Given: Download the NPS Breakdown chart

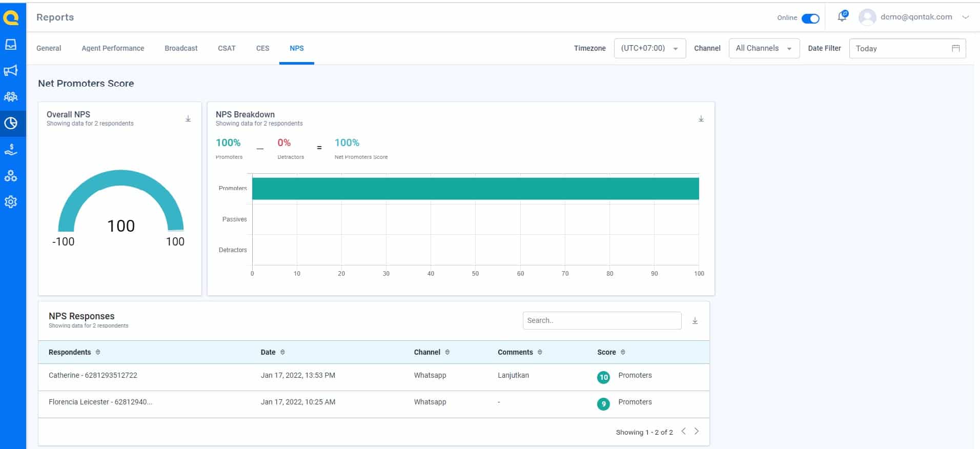Looking at the screenshot, I should tap(701, 119).
